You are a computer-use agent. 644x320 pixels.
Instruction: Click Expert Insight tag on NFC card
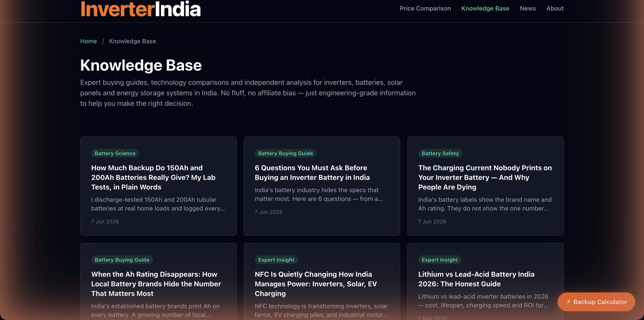[276, 260]
